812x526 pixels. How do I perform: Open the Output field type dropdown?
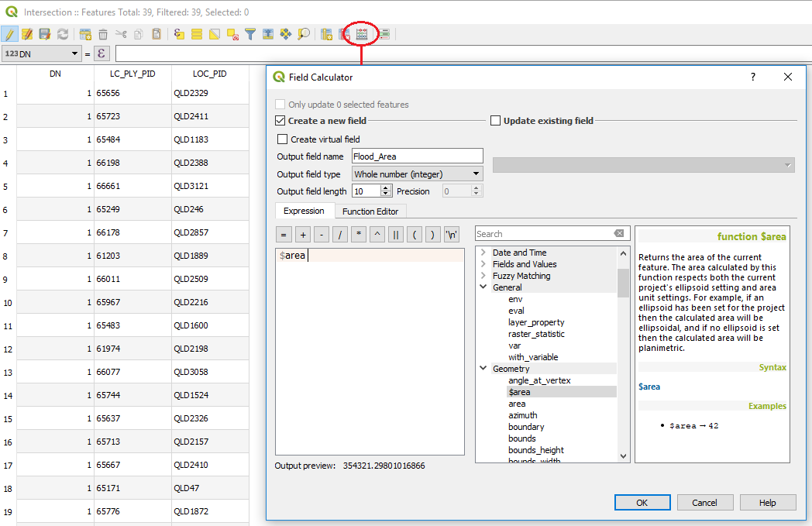(418, 174)
